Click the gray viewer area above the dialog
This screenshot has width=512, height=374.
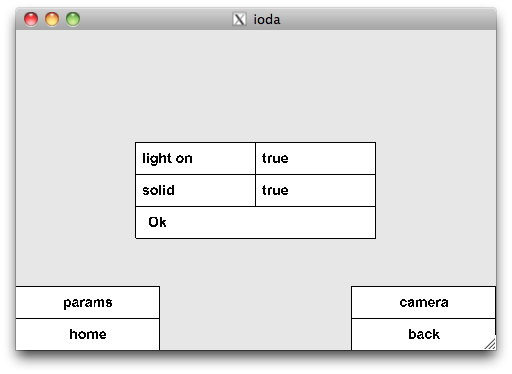click(x=256, y=86)
